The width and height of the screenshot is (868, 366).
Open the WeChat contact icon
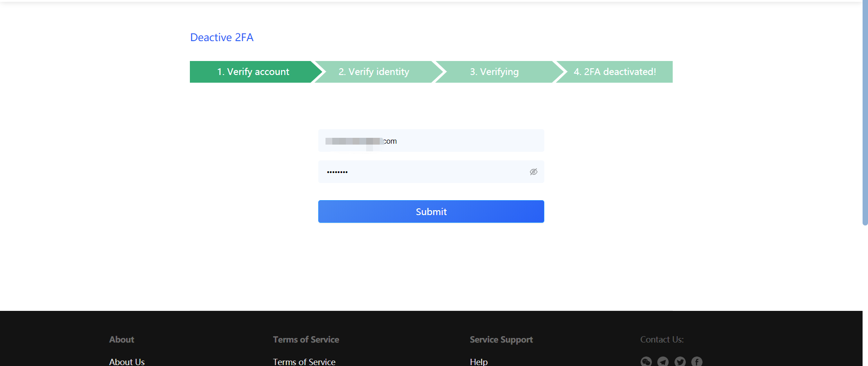[646, 361]
